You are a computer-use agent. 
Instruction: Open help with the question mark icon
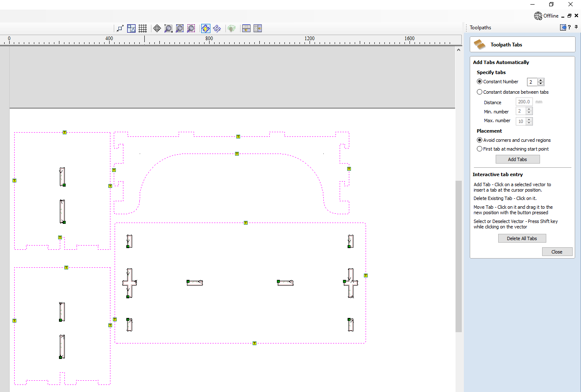pos(569,28)
